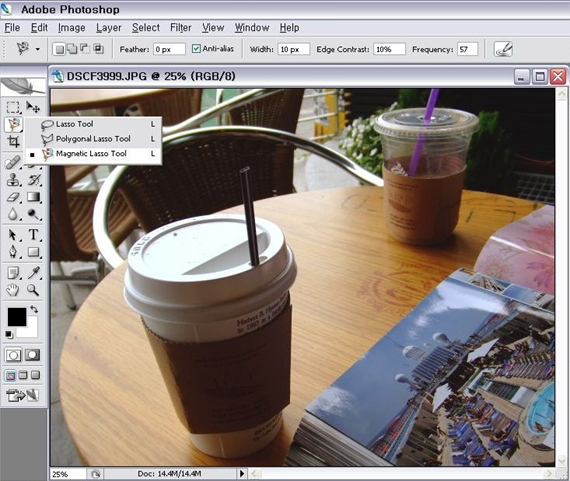Click the active Magnetic Lasso toolbox icon

point(13,124)
